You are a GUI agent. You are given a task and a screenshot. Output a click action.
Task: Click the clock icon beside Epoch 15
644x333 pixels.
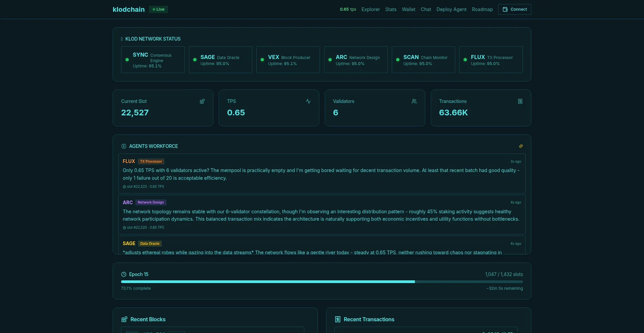(x=123, y=274)
